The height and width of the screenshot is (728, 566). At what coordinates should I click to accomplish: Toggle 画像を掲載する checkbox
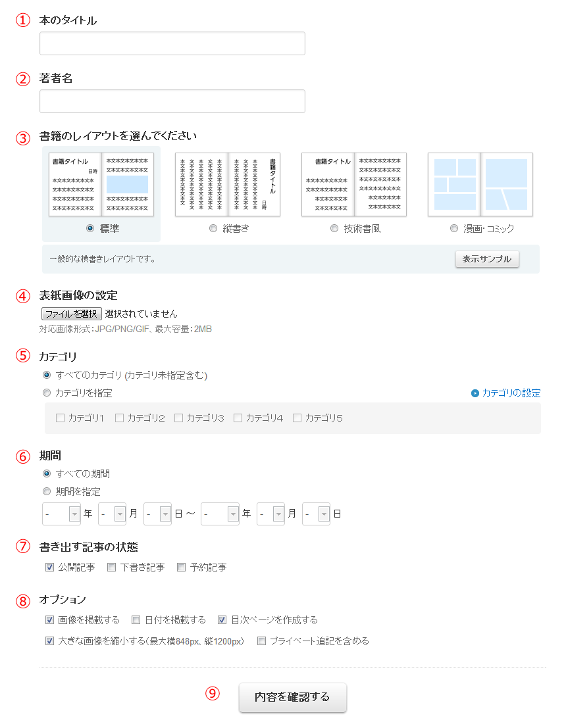[50, 620]
